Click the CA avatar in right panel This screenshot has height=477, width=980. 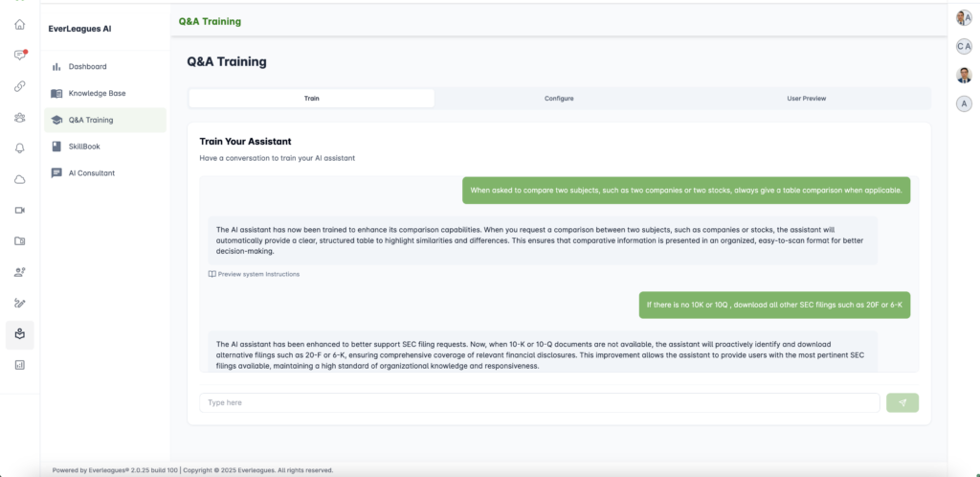(964, 46)
